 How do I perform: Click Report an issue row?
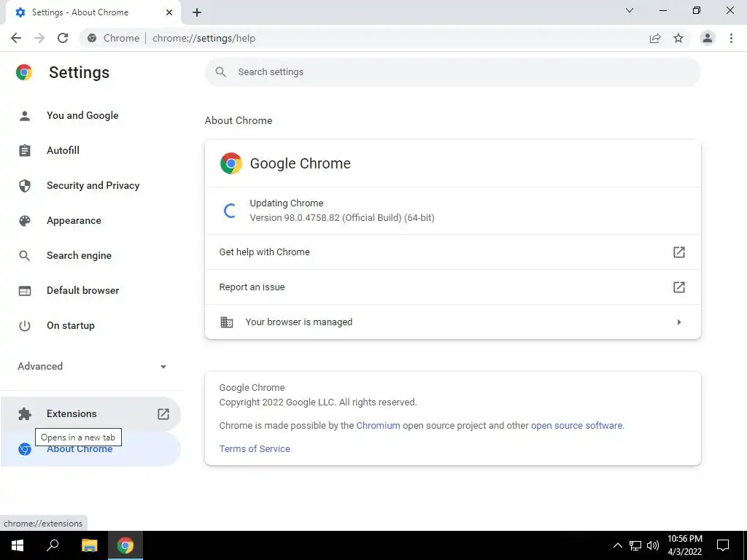coord(452,287)
